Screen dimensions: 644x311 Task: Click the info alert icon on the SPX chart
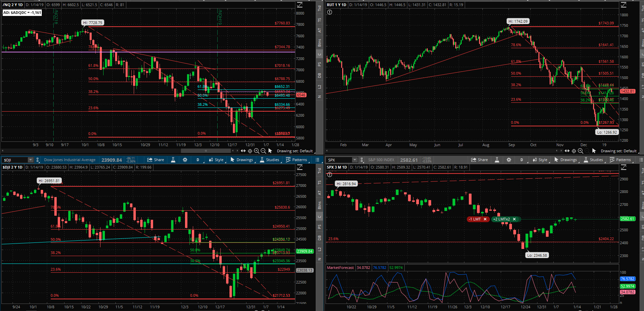[x=330, y=175]
